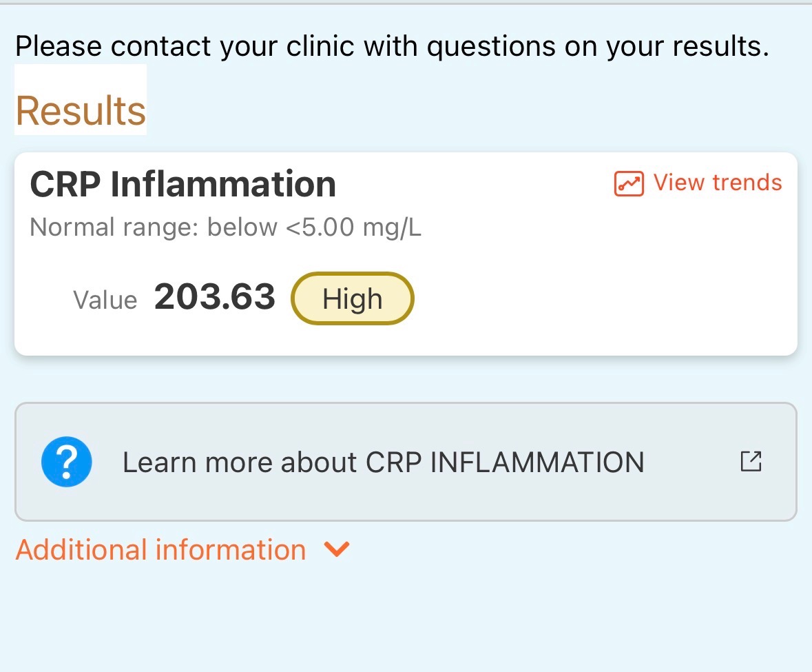Click the external link arrow icon

[751, 461]
